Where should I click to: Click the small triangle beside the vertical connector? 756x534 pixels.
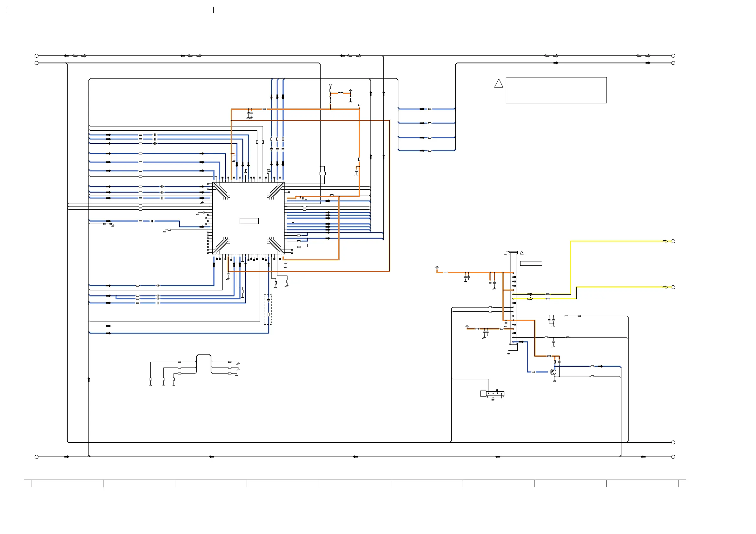pyautogui.click(x=521, y=253)
